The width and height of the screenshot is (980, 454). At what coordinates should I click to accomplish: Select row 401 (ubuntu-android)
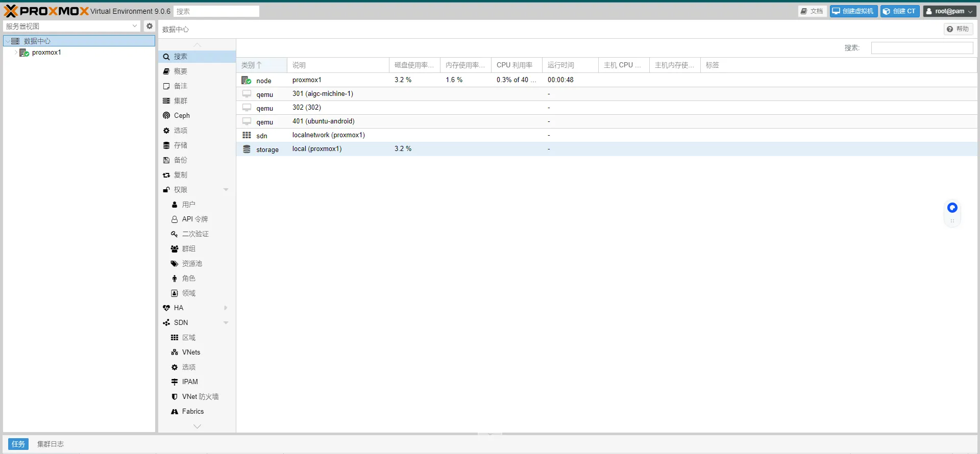point(607,121)
